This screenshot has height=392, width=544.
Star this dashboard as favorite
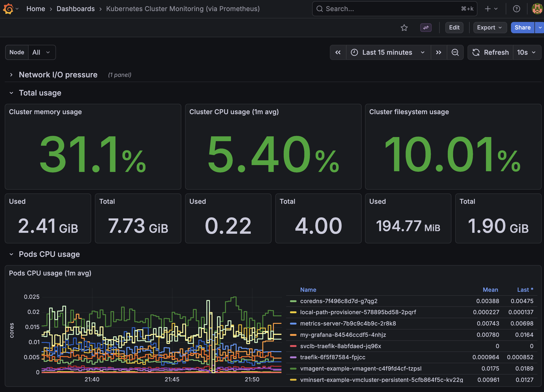point(404,28)
